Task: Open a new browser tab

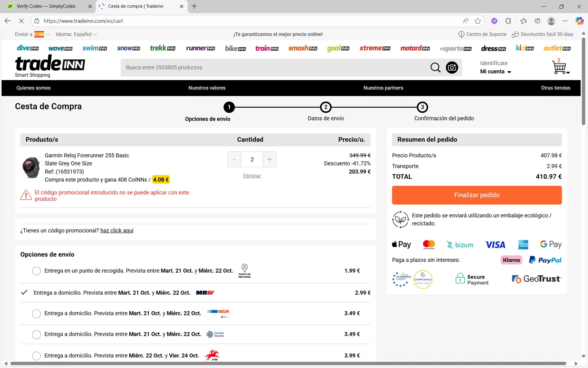Action: coord(194,6)
